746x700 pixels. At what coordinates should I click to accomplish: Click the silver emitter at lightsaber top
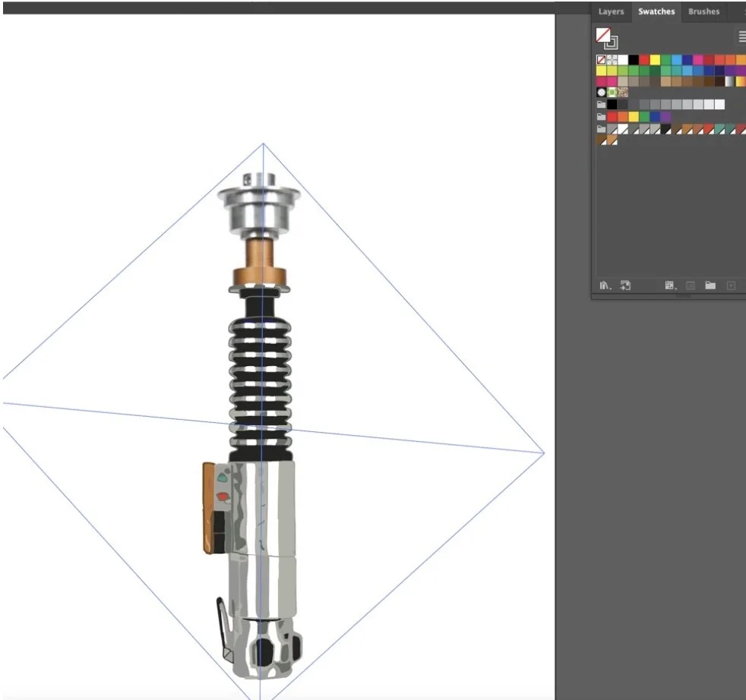pos(259,204)
